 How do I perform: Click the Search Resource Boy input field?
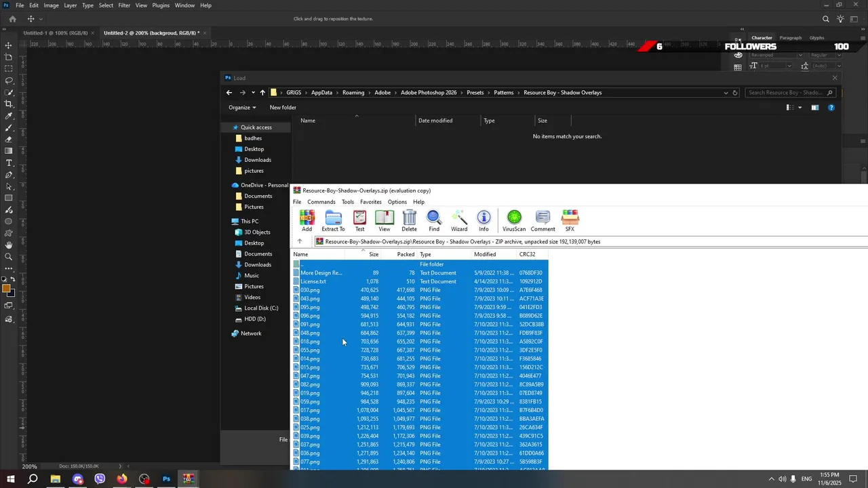[x=791, y=93]
